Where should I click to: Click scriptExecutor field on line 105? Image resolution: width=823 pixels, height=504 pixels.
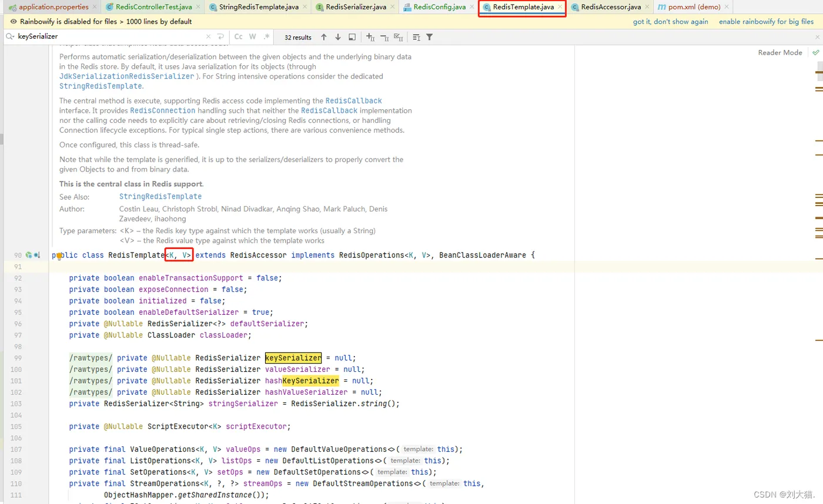[x=256, y=426]
